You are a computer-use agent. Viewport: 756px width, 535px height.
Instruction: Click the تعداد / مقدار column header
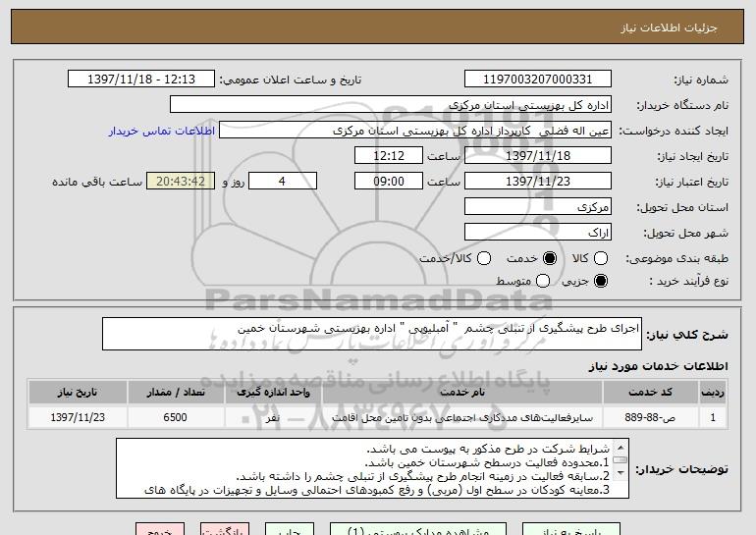coord(176,393)
